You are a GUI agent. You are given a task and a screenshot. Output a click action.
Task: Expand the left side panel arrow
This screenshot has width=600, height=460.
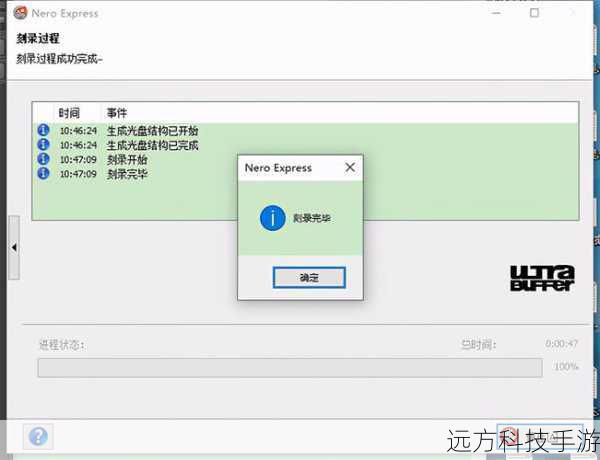click(x=14, y=247)
